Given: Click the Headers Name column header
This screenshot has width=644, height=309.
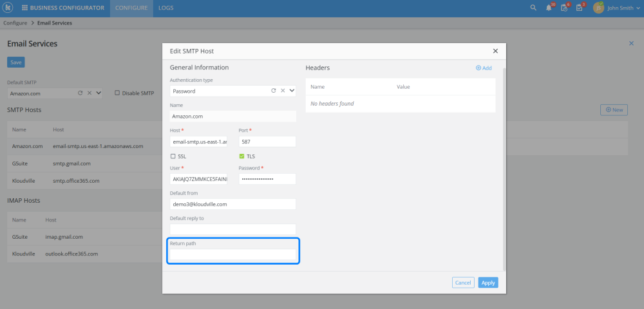Looking at the screenshot, I should click(x=317, y=87).
